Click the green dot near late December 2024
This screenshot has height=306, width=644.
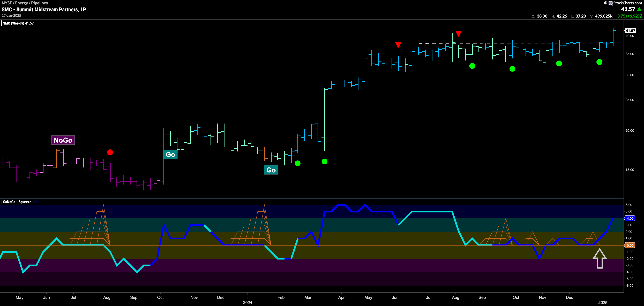(x=599, y=62)
